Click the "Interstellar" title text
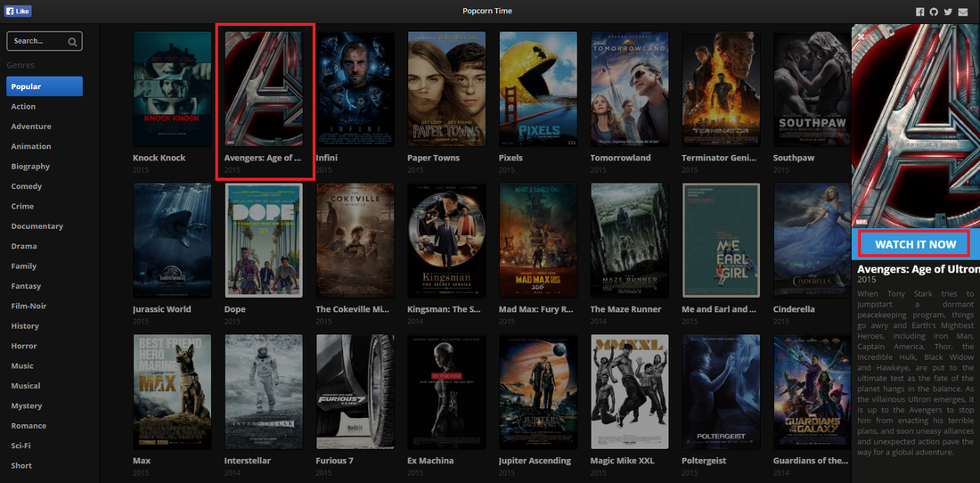Viewport: 980px width, 483px height. click(248, 461)
